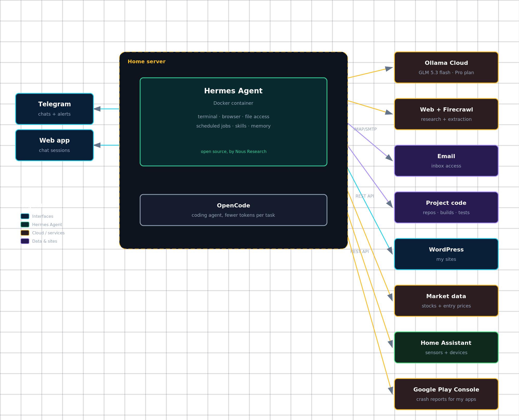
Task: Click the WordPress my sites node
Action: point(446,254)
